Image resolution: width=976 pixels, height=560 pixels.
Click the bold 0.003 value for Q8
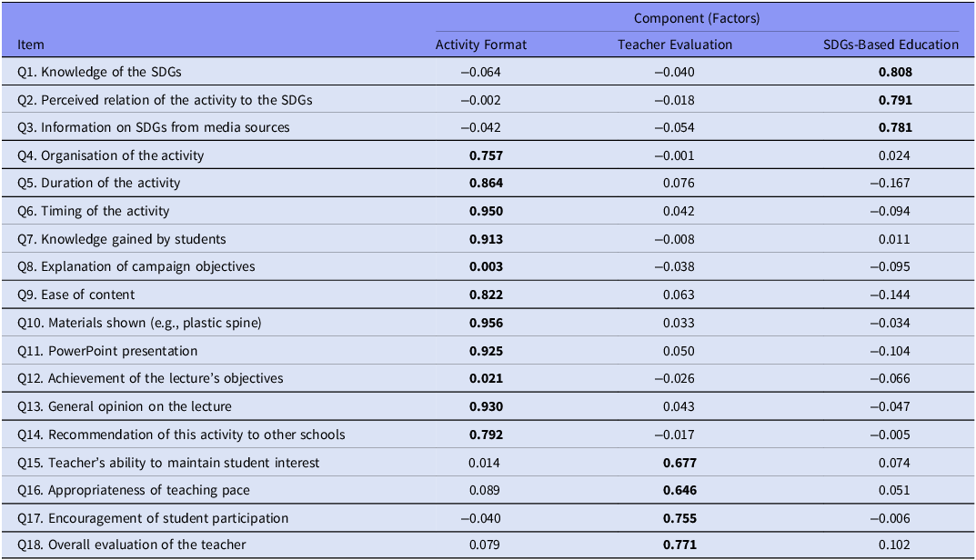tap(486, 266)
